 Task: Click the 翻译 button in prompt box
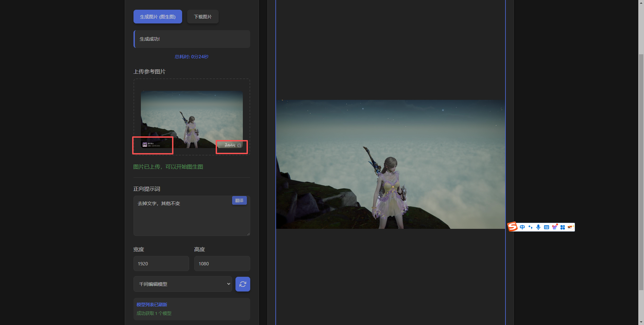tap(239, 200)
